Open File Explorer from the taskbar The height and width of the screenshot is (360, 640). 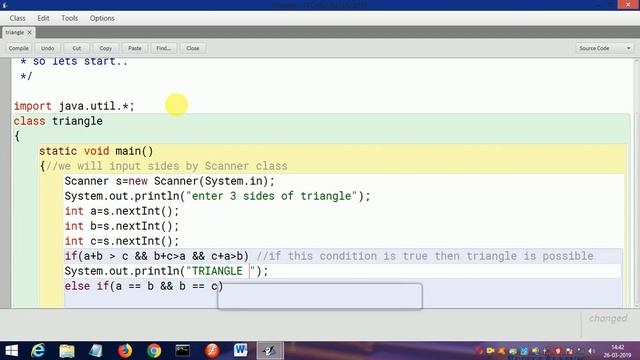coord(67,351)
